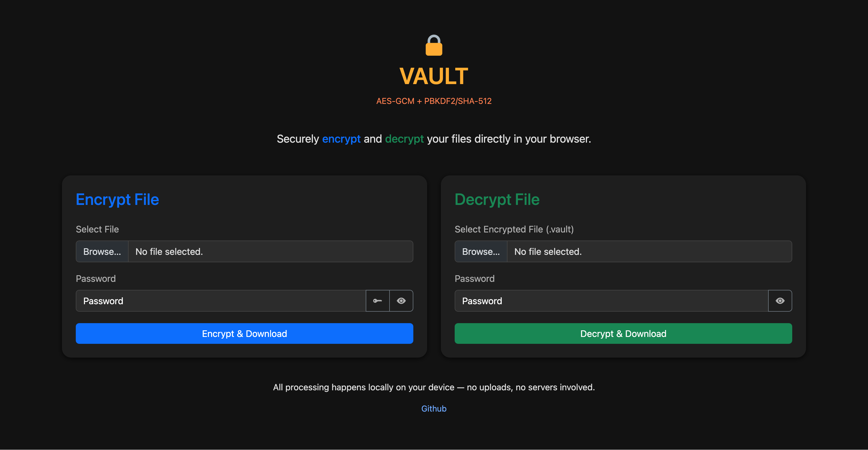Click the orange padlock logo icon
The image size is (868, 450).
point(434,45)
